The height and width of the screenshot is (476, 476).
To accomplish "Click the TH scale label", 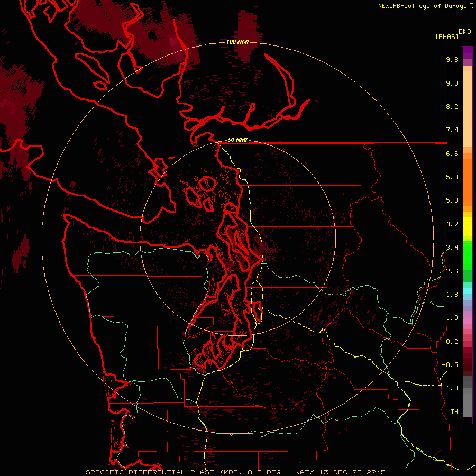I will pos(454,412).
